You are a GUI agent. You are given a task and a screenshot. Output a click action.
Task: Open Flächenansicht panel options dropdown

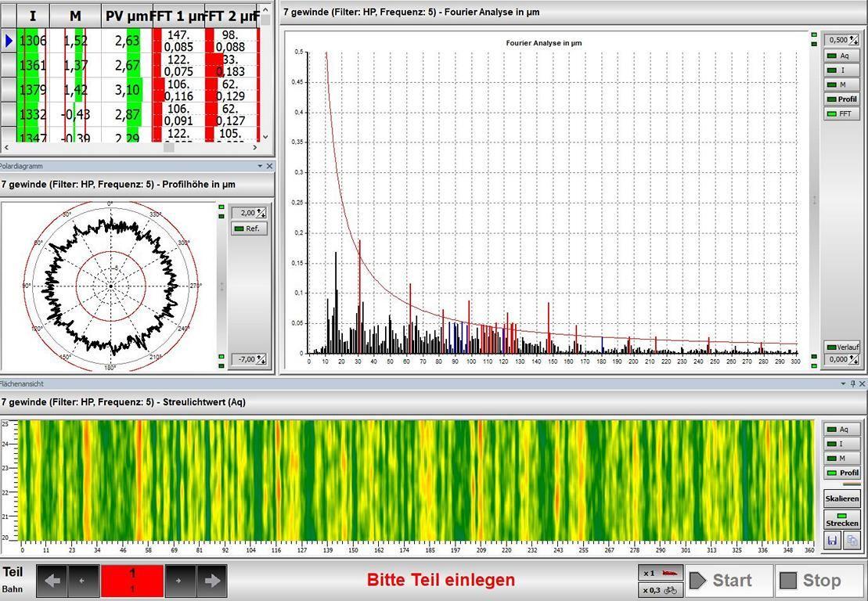[844, 383]
